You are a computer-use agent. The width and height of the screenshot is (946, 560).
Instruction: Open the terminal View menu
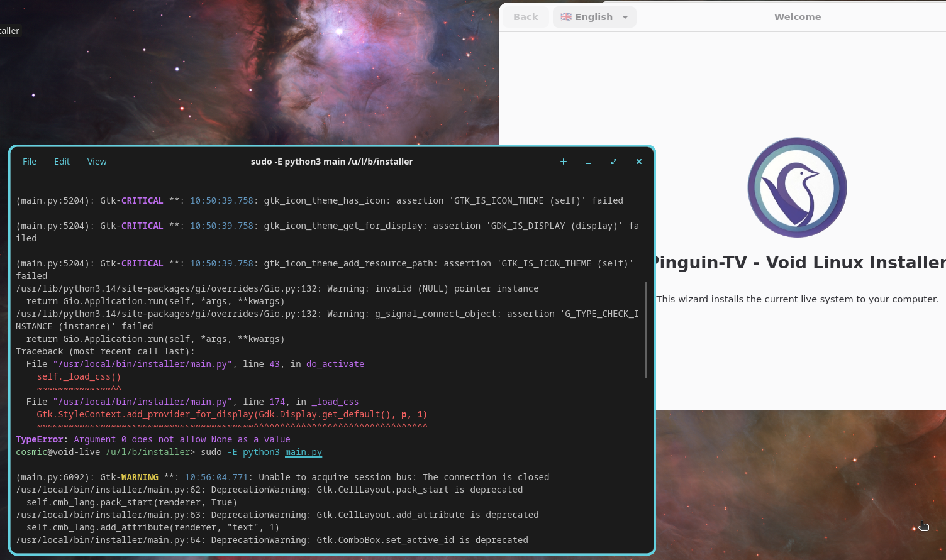(x=97, y=162)
